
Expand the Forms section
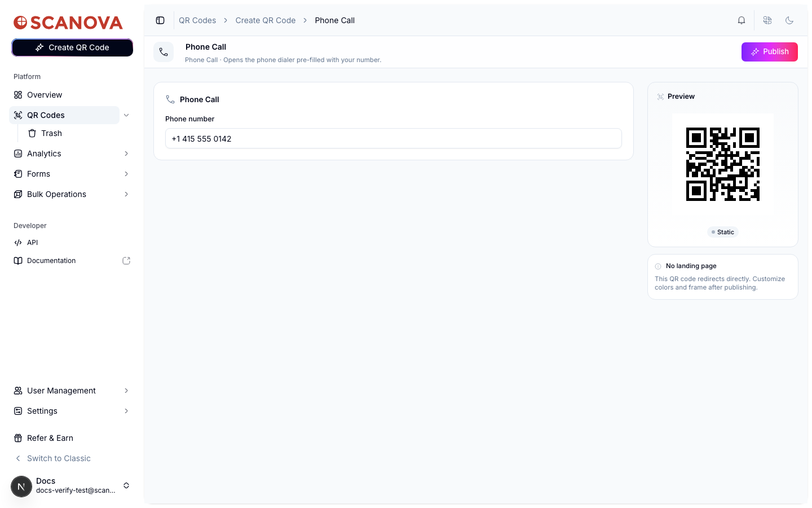126,174
